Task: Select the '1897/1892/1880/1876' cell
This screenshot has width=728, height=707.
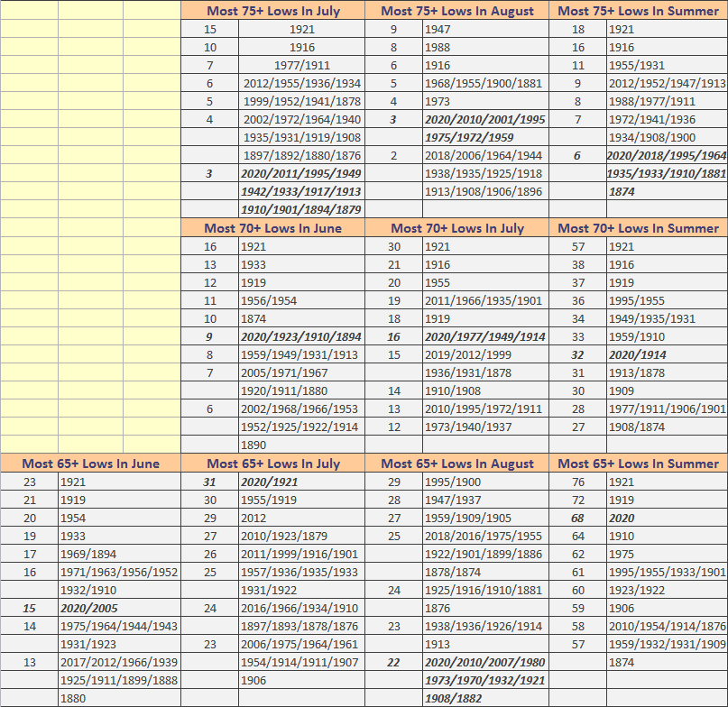Action: pos(302,156)
